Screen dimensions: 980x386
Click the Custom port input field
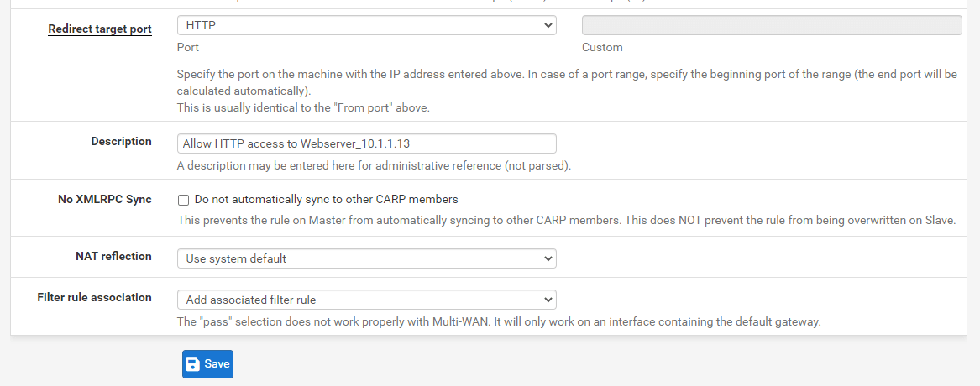(772, 25)
